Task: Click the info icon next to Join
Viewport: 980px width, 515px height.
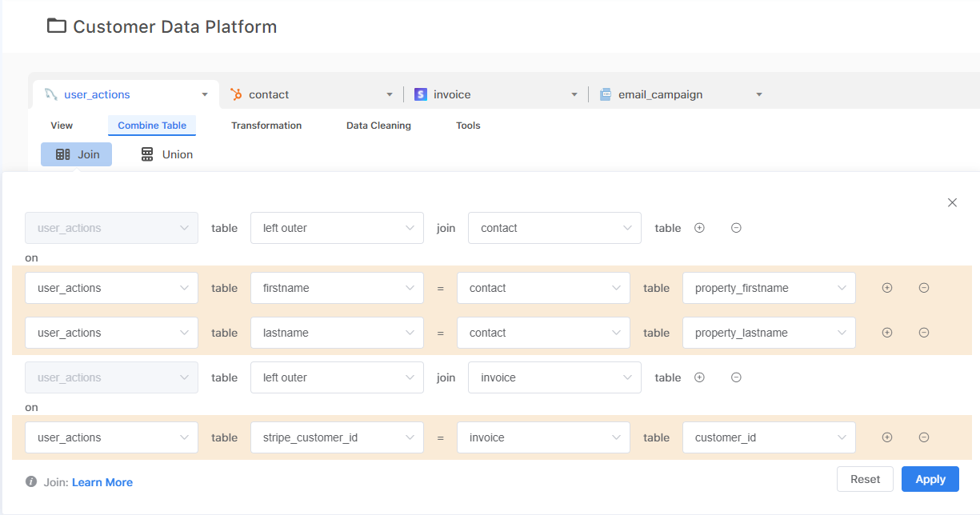Action: point(31,482)
